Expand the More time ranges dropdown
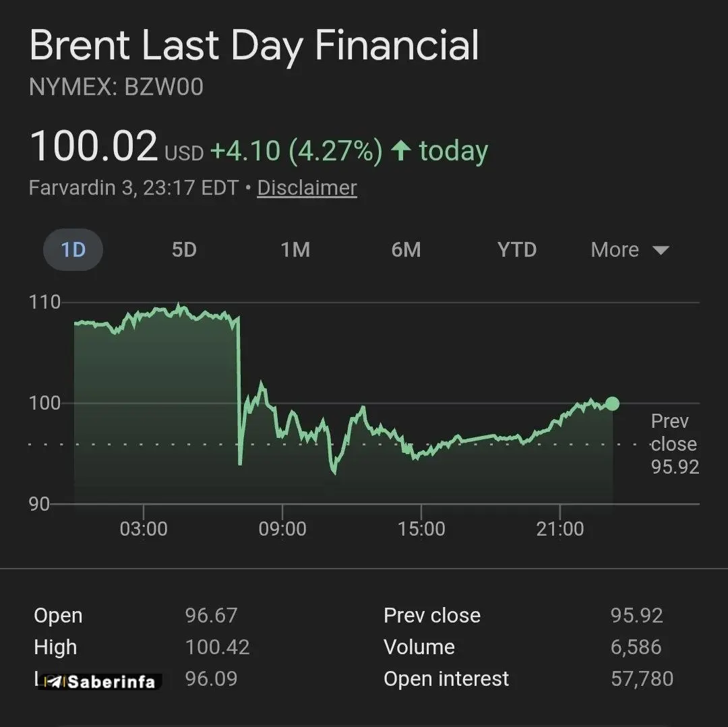Screen dimensions: 728x727 (615, 250)
